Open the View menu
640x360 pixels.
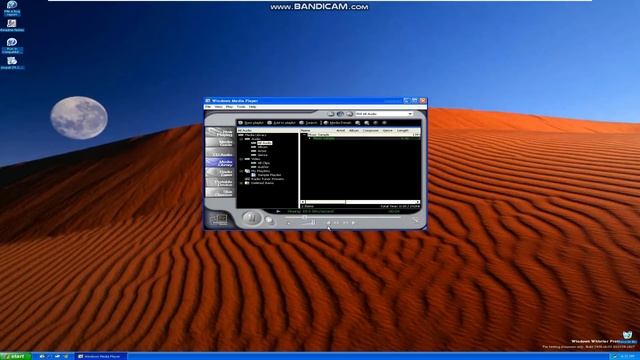pos(218,107)
